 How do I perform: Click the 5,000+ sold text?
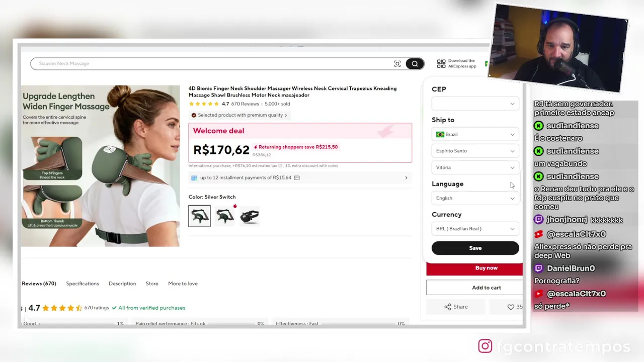(x=277, y=104)
